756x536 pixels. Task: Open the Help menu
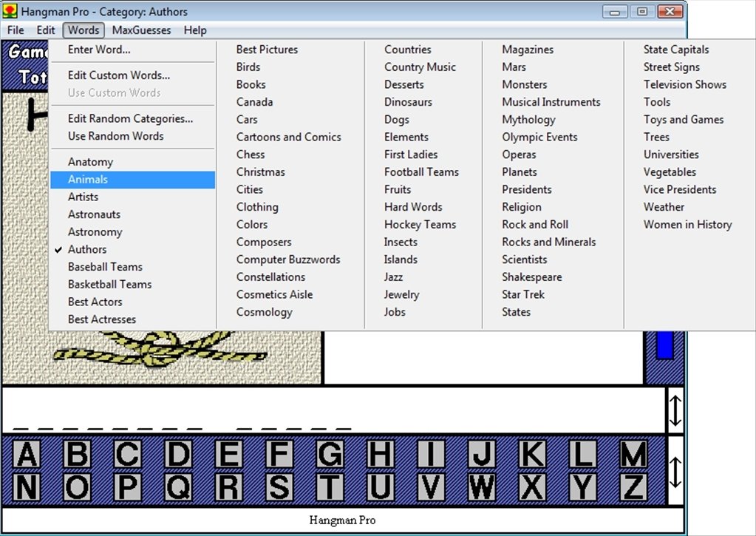[x=195, y=30]
